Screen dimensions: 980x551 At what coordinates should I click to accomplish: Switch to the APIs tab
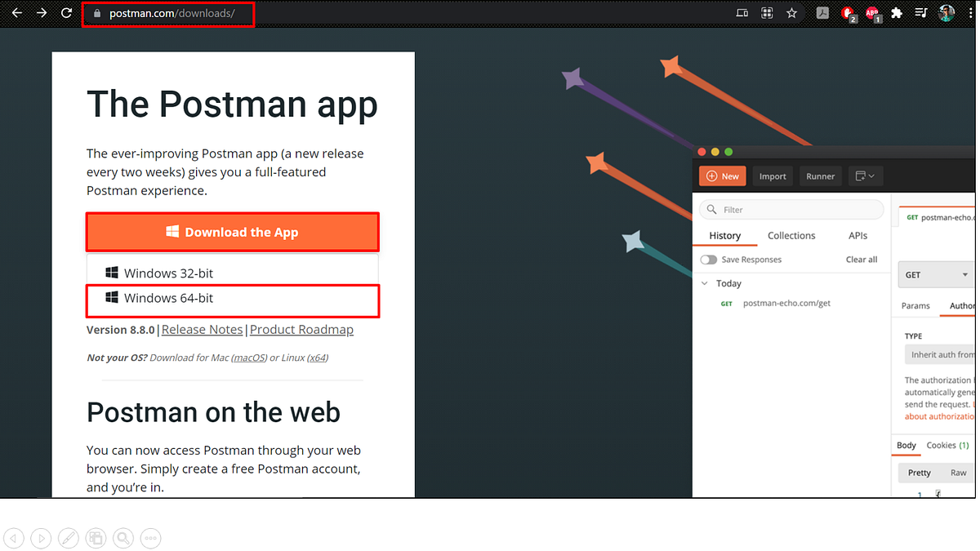(857, 235)
